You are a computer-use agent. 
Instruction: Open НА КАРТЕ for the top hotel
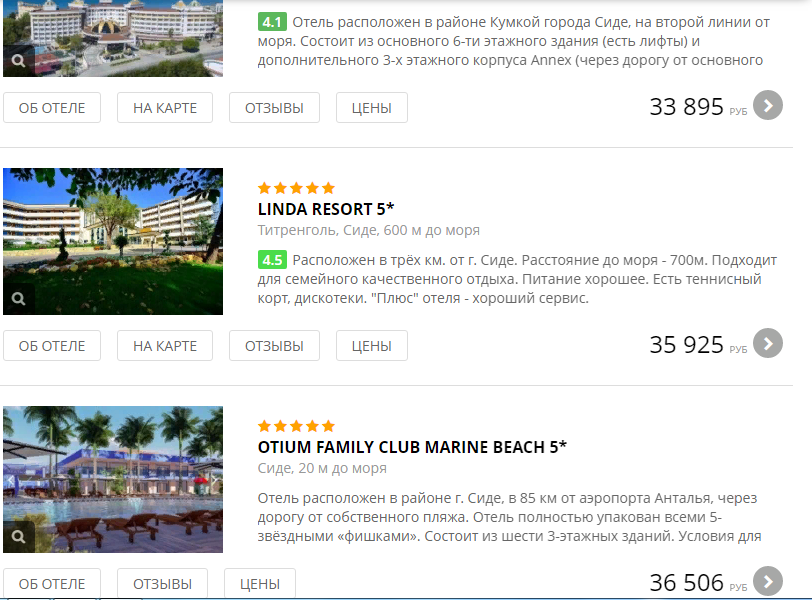165,108
